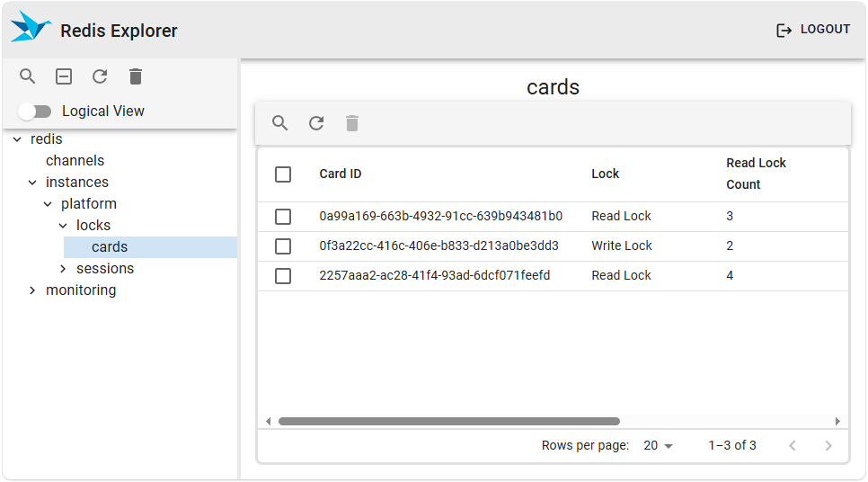Collapse all tree nodes with the minus-box icon
The image size is (868, 482).
pyautogui.click(x=64, y=76)
